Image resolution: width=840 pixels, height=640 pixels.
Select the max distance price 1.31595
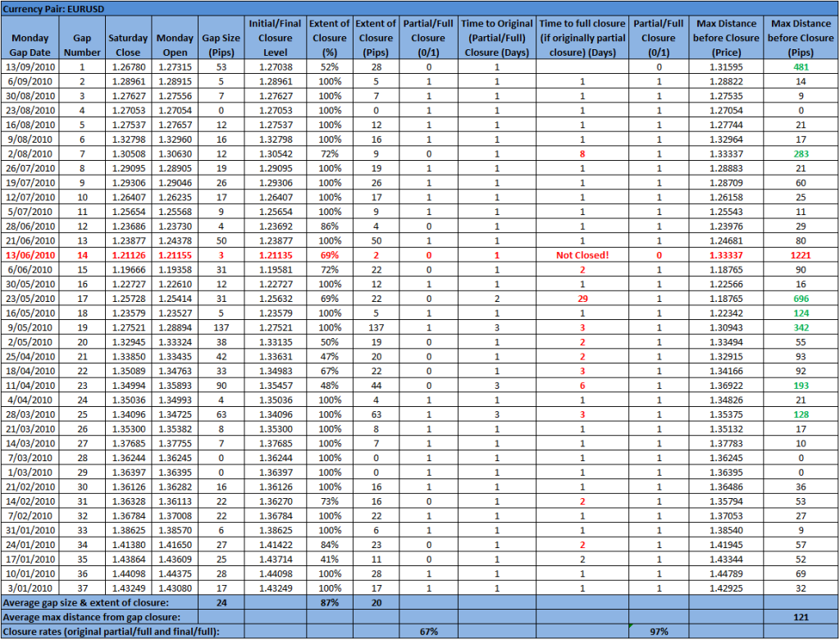pos(726,67)
